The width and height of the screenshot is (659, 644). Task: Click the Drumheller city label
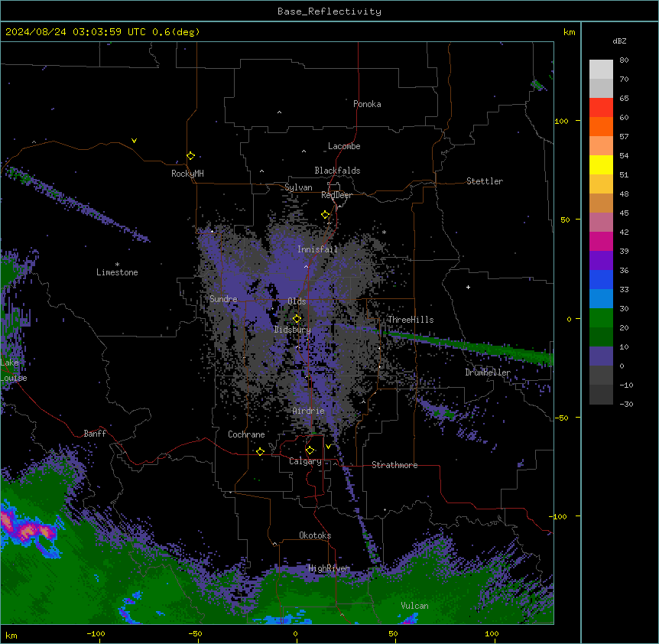488,372
